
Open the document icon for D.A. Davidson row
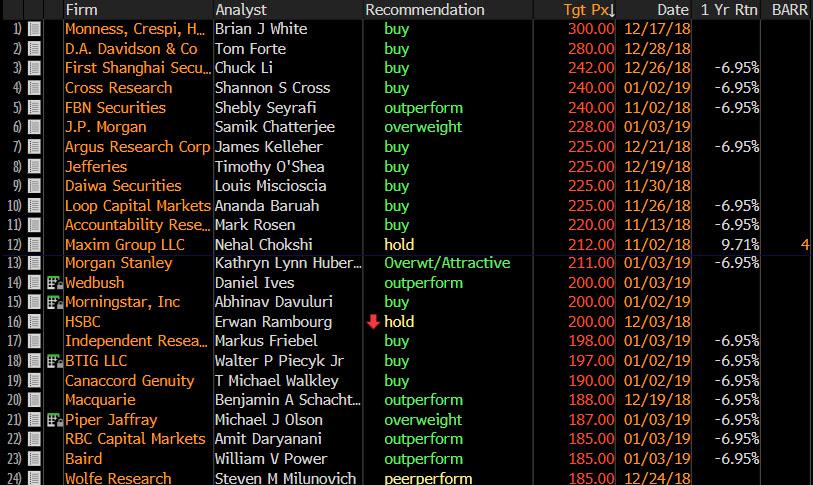34,49
